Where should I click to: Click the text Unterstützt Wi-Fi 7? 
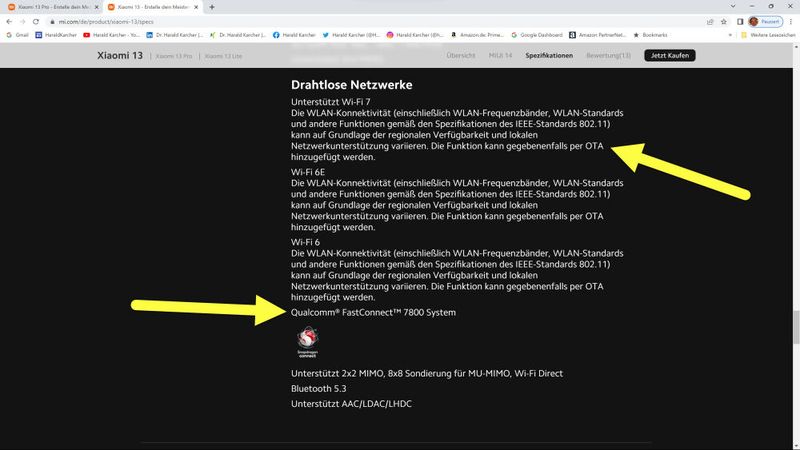(x=331, y=102)
